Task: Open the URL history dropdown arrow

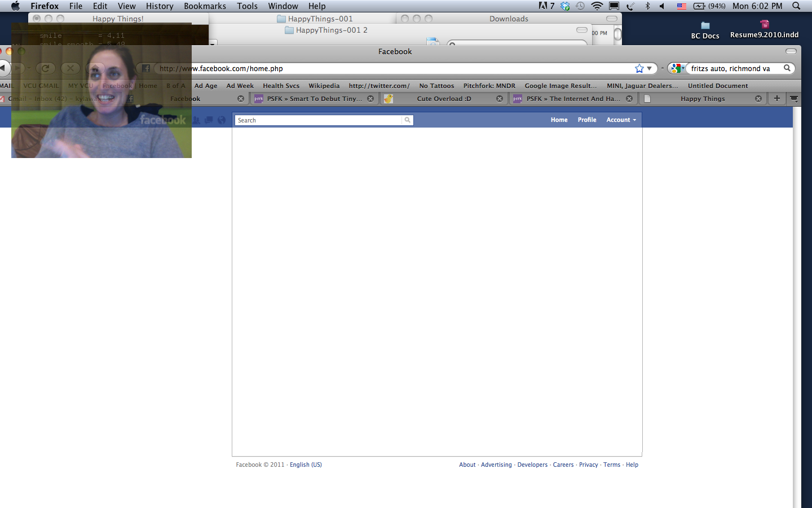Action: (650, 68)
